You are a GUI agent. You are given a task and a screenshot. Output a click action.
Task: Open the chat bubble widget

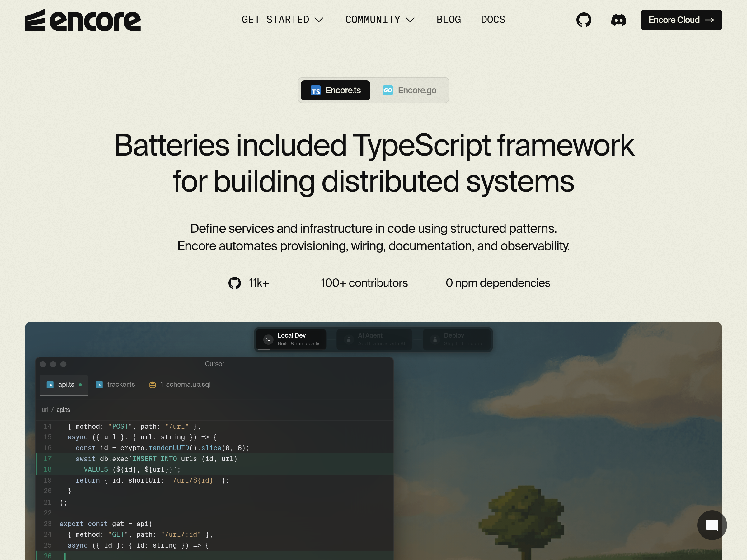coord(712,525)
